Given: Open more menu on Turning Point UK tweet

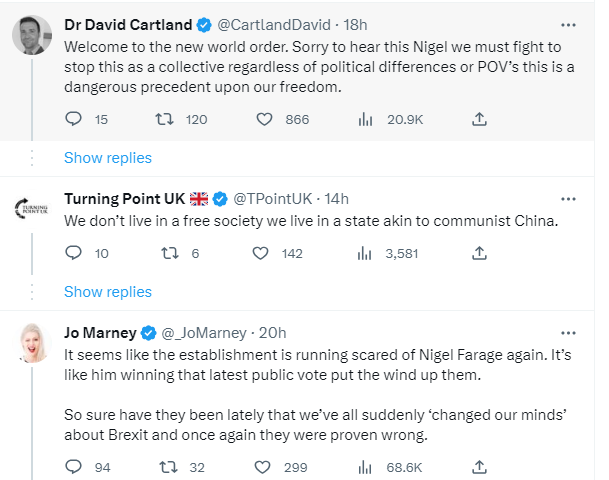Looking at the screenshot, I should click(568, 198).
